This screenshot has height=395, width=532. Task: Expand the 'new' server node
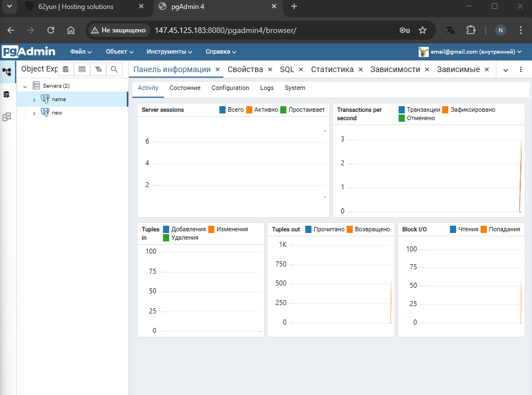34,113
